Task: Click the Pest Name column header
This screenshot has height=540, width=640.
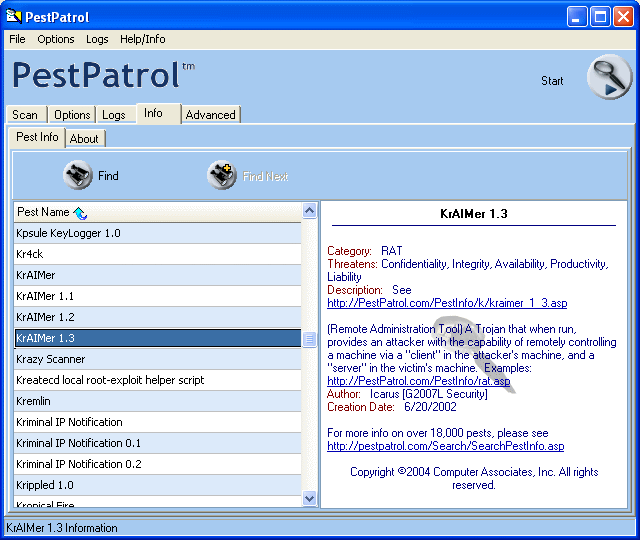Action: pyautogui.click(x=158, y=212)
